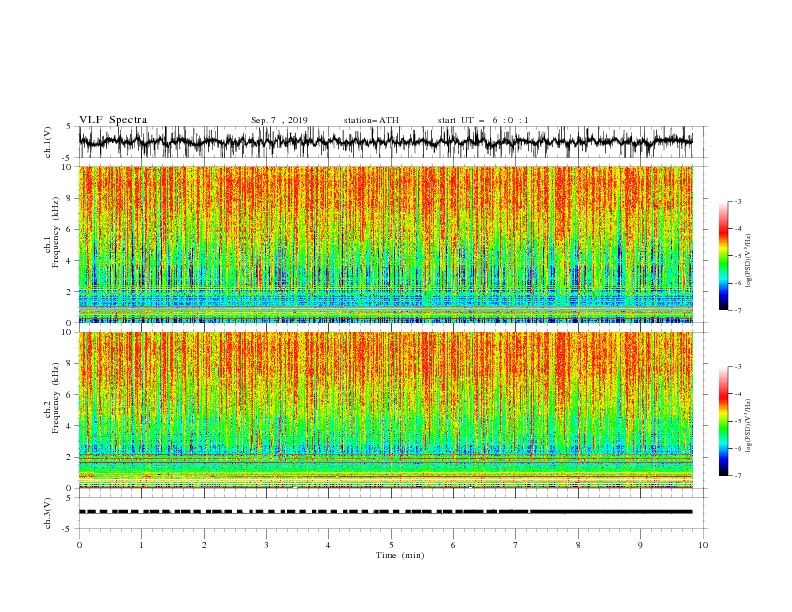
Task: Click the time axis tick label '3'
Action: [x=266, y=545]
